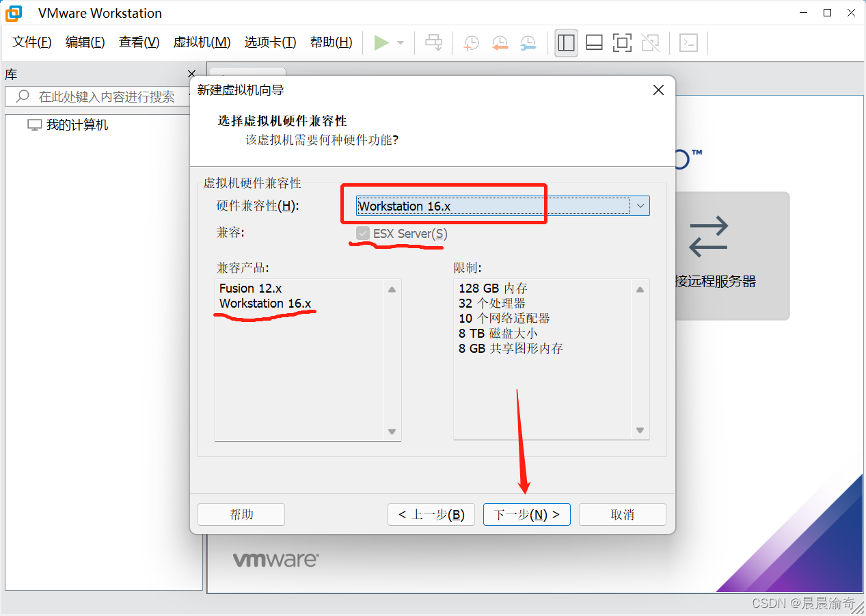The image size is (866, 616).
Task: Click the Revert to Snapshot icon
Action: click(500, 43)
